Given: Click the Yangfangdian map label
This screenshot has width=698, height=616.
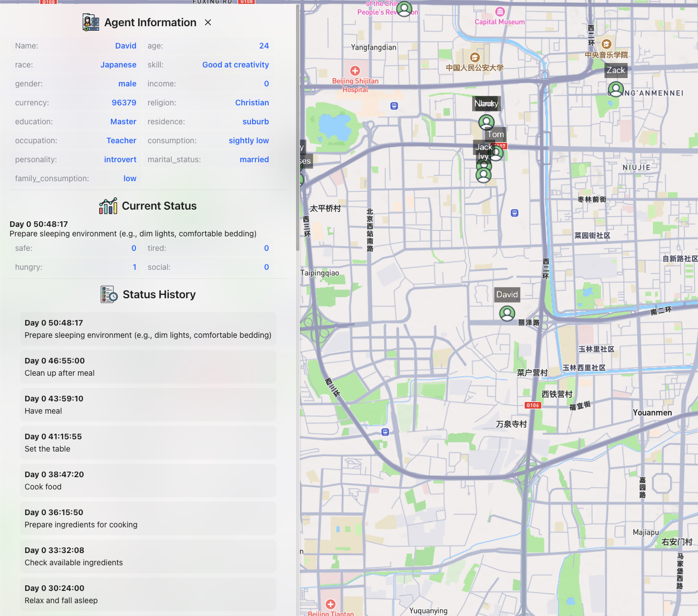Looking at the screenshot, I should [374, 47].
